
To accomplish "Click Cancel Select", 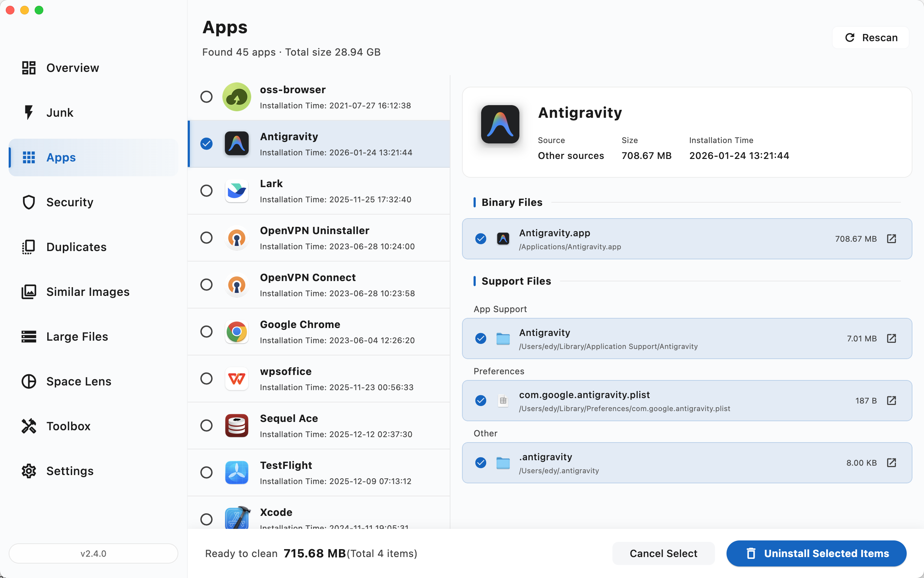I will tap(663, 553).
